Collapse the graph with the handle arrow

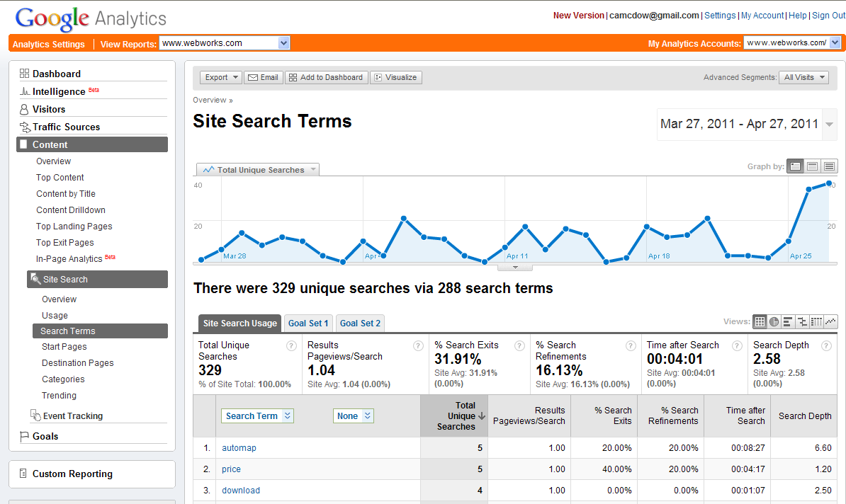point(515,267)
